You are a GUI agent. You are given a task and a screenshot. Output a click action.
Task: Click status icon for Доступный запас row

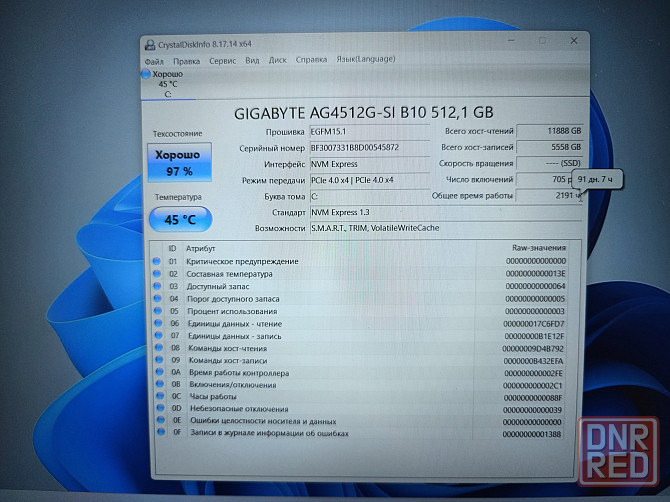tap(157, 286)
